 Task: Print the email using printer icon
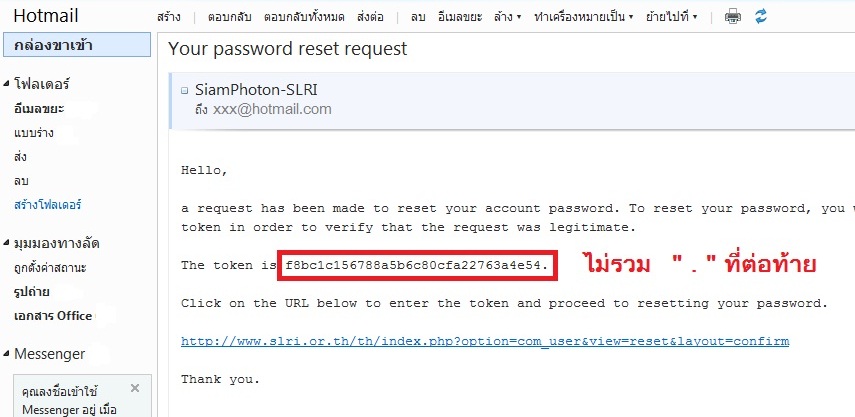(733, 17)
